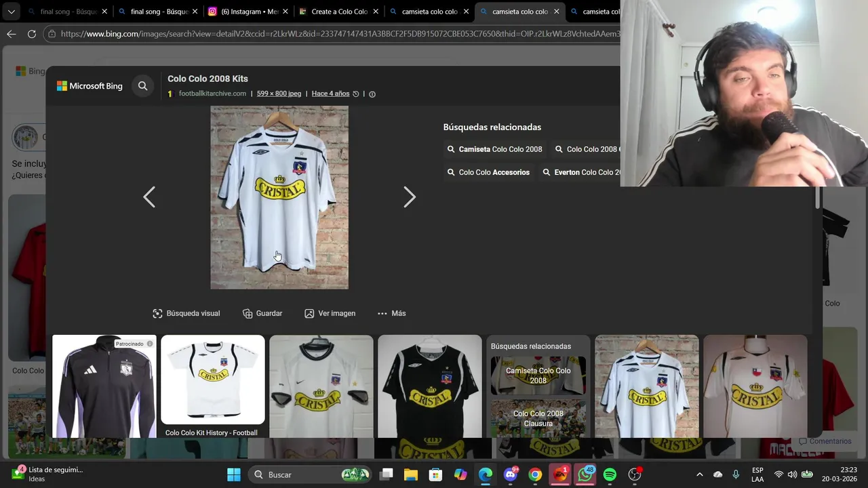
Task: Expand the Más options menu
Action: point(391,313)
